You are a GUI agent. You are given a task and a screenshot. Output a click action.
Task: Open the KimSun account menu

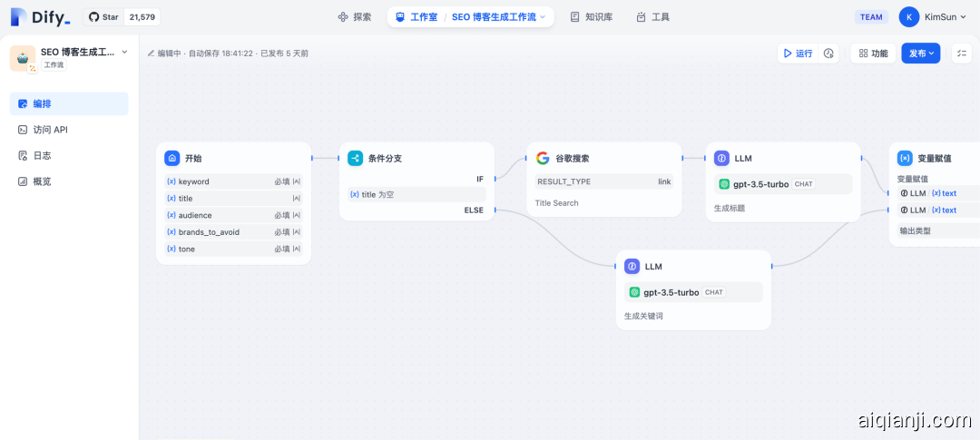[934, 17]
